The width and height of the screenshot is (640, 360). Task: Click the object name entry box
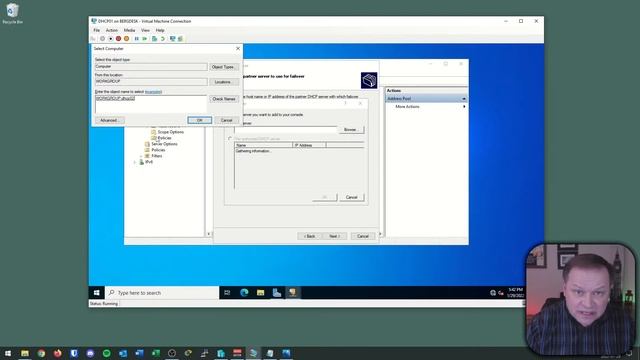[x=151, y=104]
